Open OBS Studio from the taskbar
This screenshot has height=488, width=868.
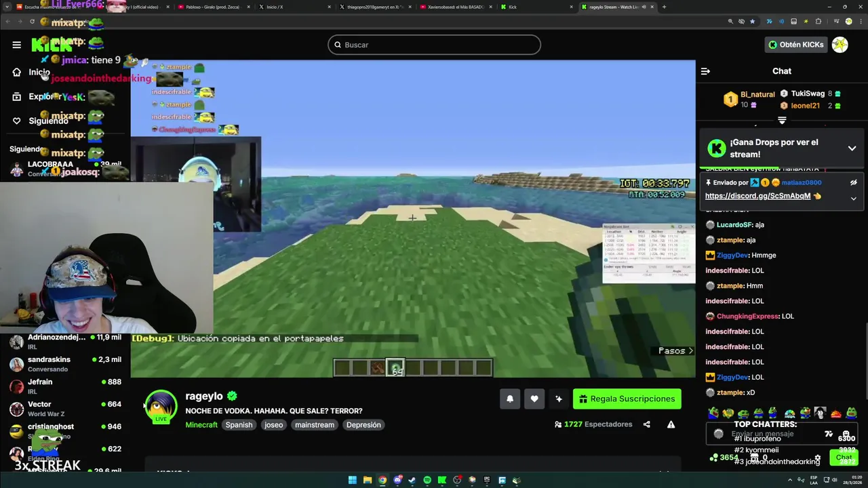click(457, 480)
